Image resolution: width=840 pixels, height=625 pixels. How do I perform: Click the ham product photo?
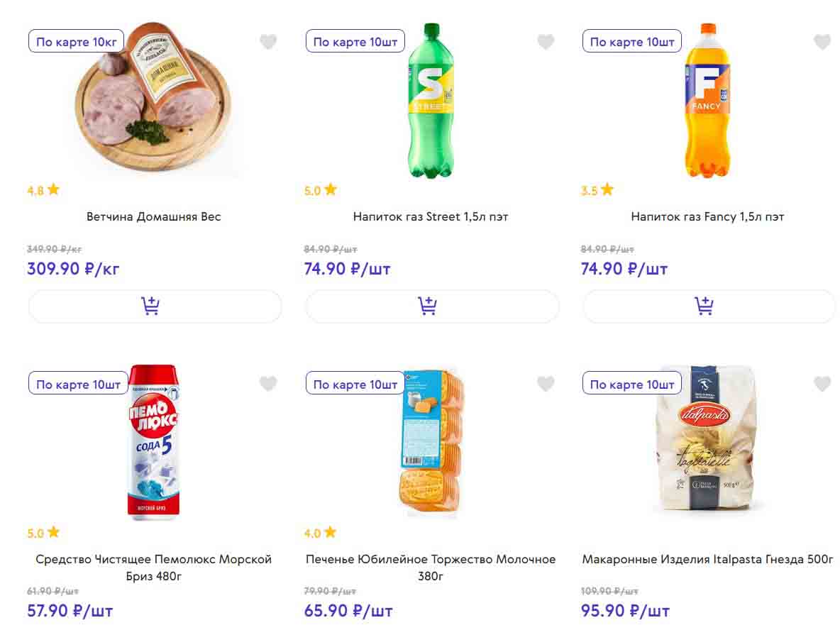point(155,106)
